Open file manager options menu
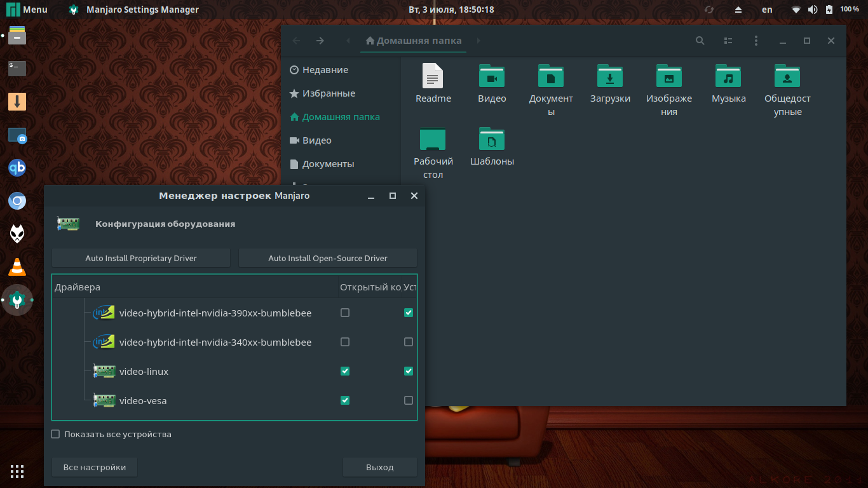The width and height of the screenshot is (868, 488). (756, 41)
